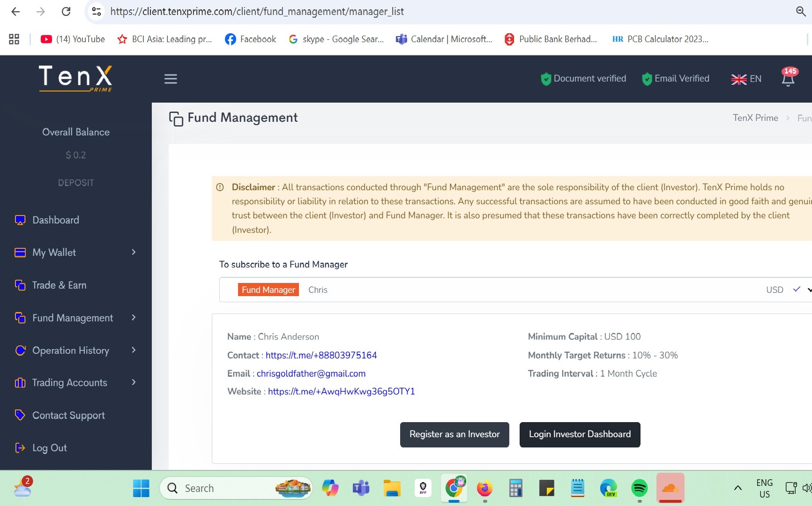Click the Trading Accounts chart icon
812x506 pixels.
click(20, 383)
